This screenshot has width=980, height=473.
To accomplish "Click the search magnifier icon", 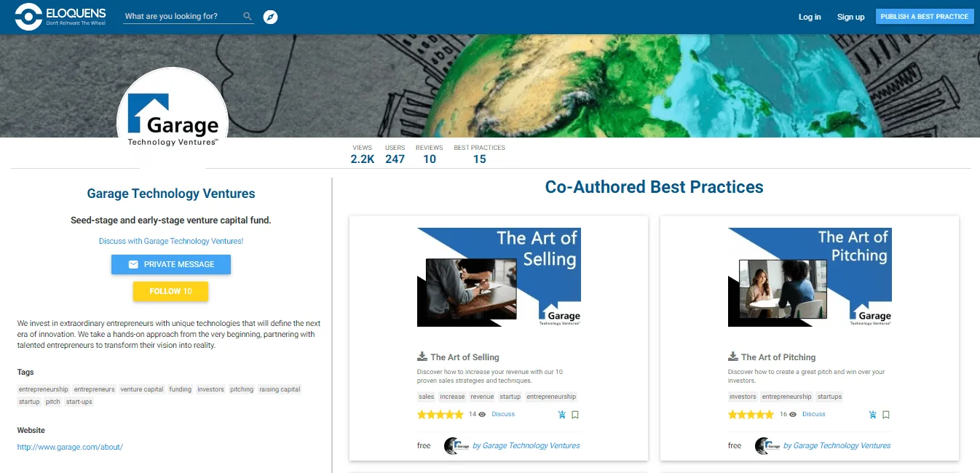I will [248, 16].
